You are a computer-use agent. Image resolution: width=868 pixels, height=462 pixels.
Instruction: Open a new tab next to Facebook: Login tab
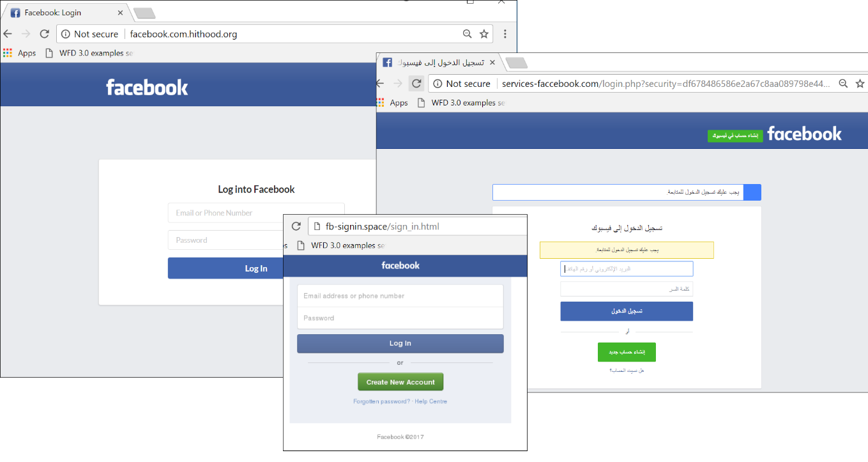tap(144, 13)
